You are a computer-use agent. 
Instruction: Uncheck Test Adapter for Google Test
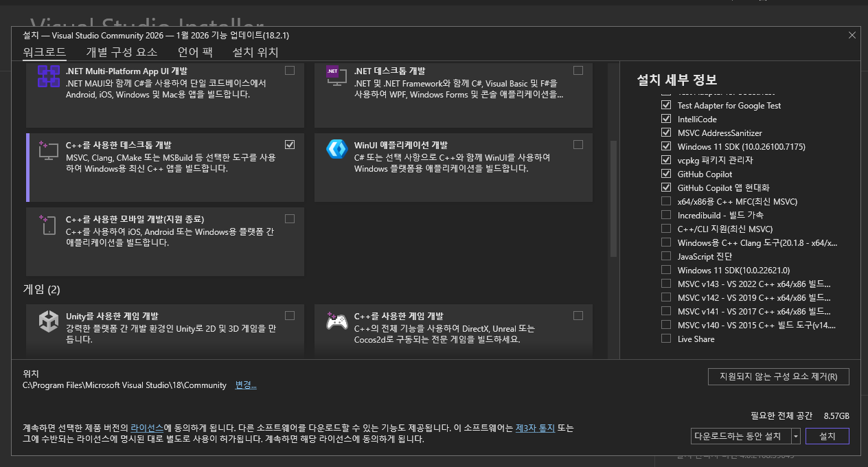tap(666, 105)
